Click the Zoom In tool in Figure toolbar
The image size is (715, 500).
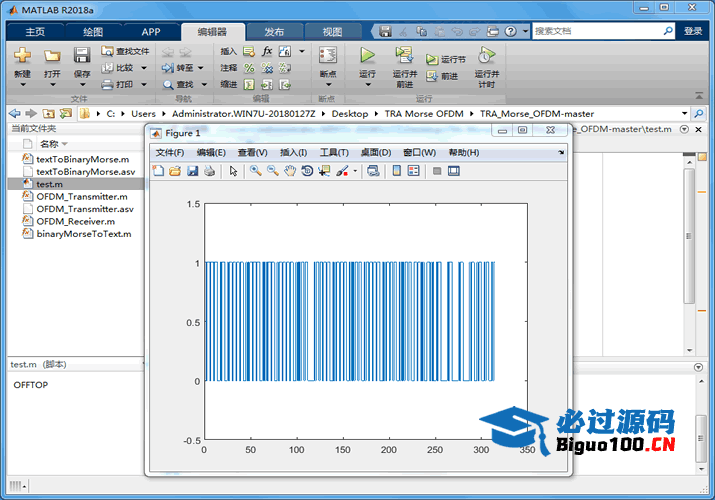(x=256, y=171)
